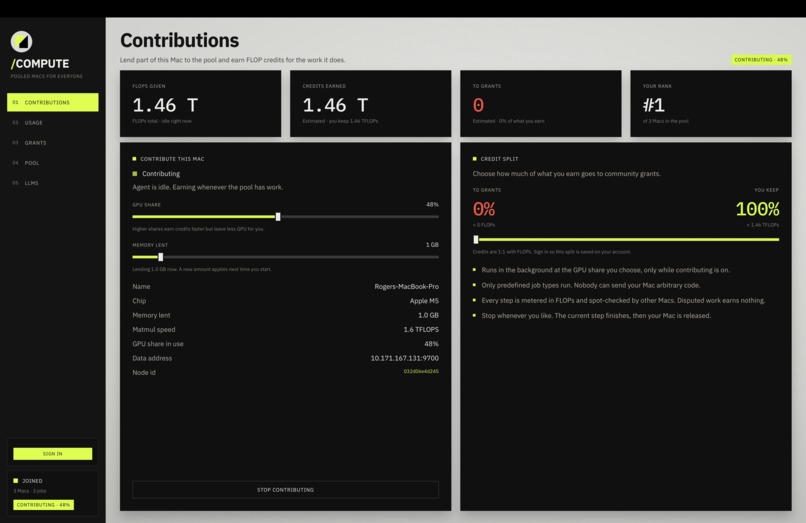This screenshot has width=806, height=523.
Task: Click the Your Rank #1 card
Action: click(711, 103)
